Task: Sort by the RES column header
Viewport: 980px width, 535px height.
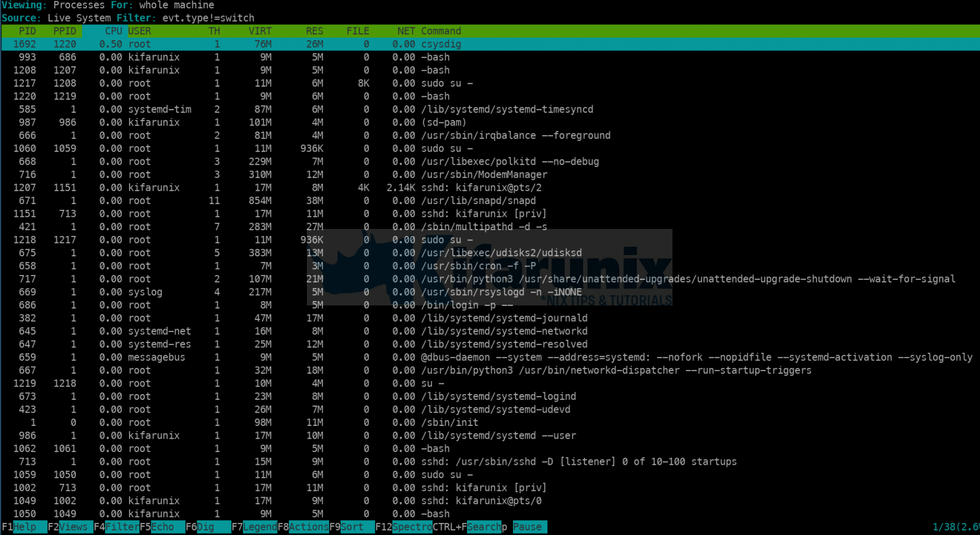Action: click(x=315, y=31)
